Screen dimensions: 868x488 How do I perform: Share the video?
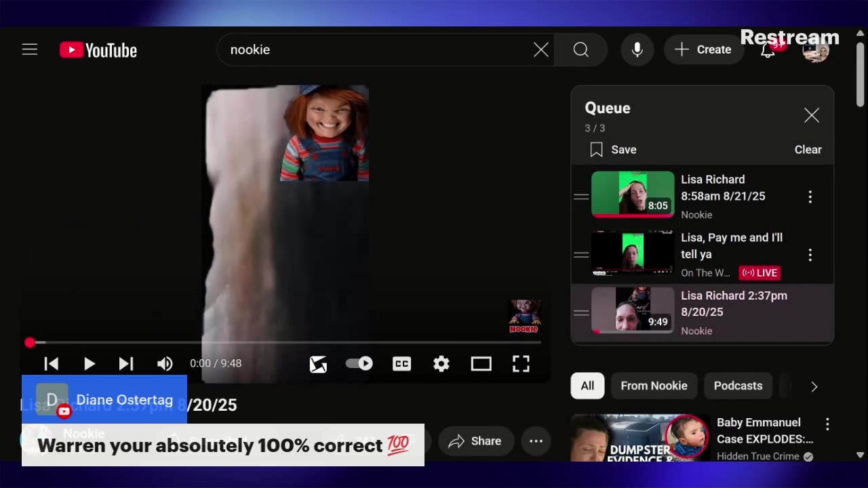coord(475,441)
